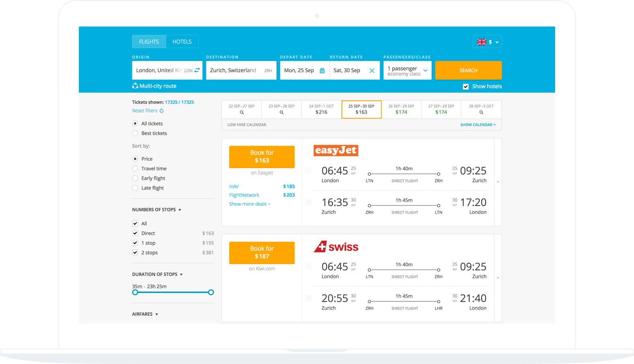Book the easyJet flight for $163
The image size is (634, 364).
click(x=262, y=157)
